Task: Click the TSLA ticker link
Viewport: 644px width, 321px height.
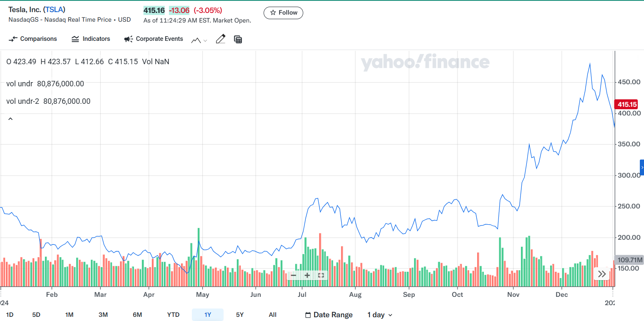Action: [x=54, y=10]
